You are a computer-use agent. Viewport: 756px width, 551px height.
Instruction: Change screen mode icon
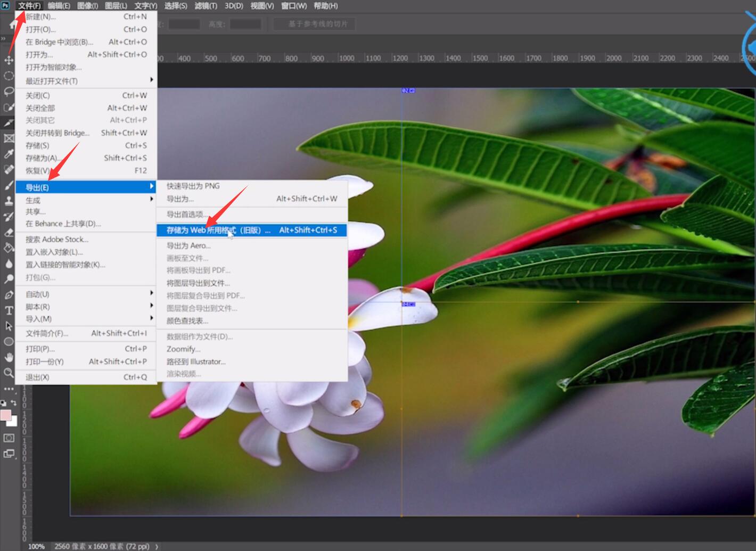[9, 454]
